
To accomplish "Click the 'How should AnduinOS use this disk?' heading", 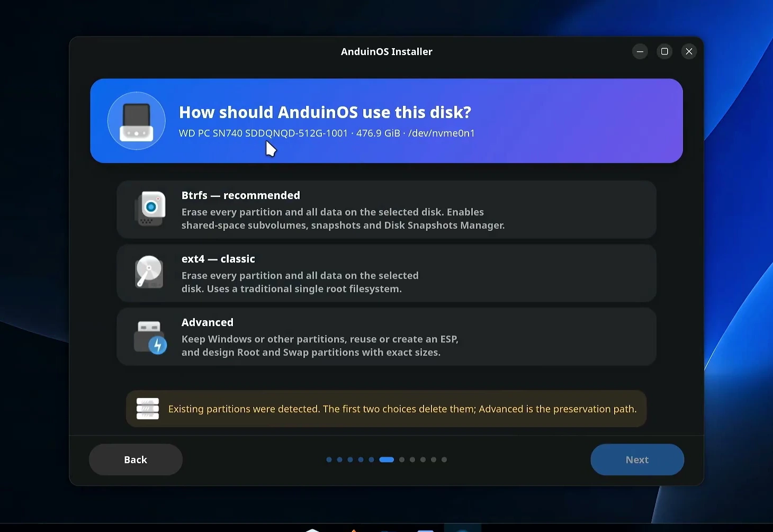I will 325,112.
